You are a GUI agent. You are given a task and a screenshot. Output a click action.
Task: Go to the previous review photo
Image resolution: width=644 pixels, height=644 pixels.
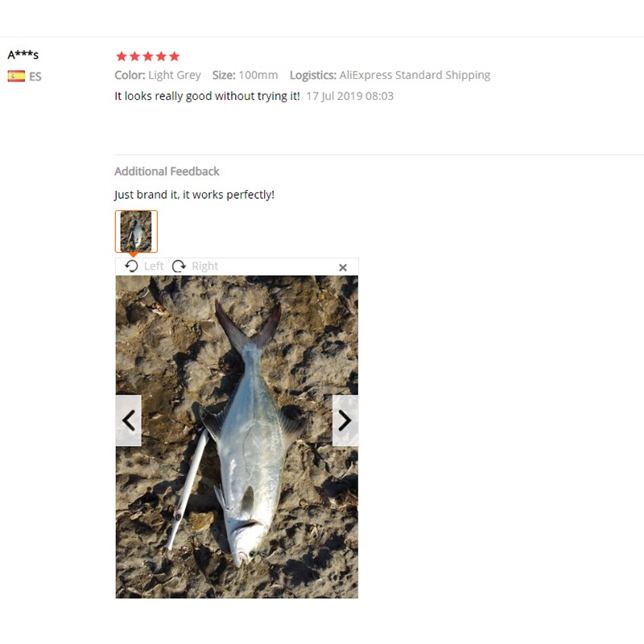(x=129, y=420)
